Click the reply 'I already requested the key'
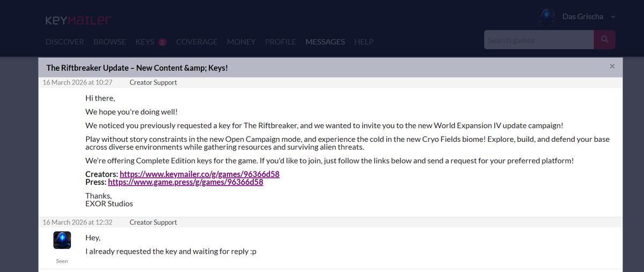 171,252
